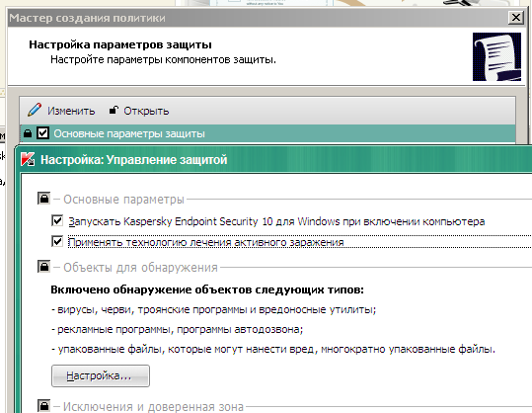Viewport: 532px width, 413px height.
Task: Click the heading Включено обнаружение объектов следующих типов
Action: 207,289
